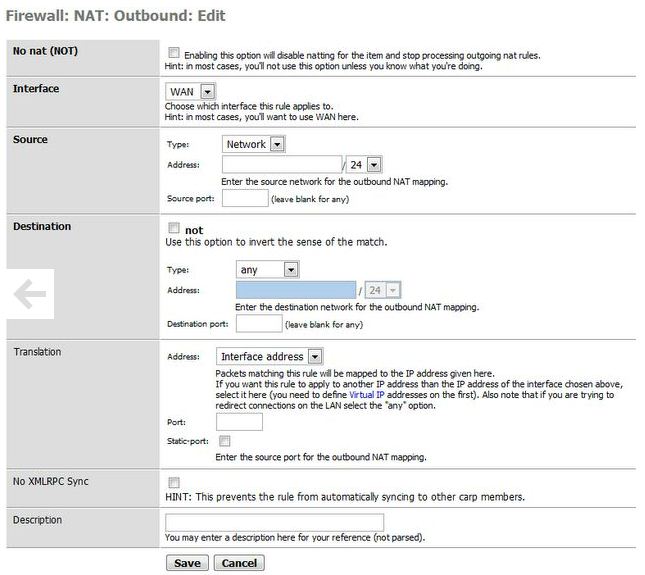Open the disabled Destination mask dropdown

point(383,290)
